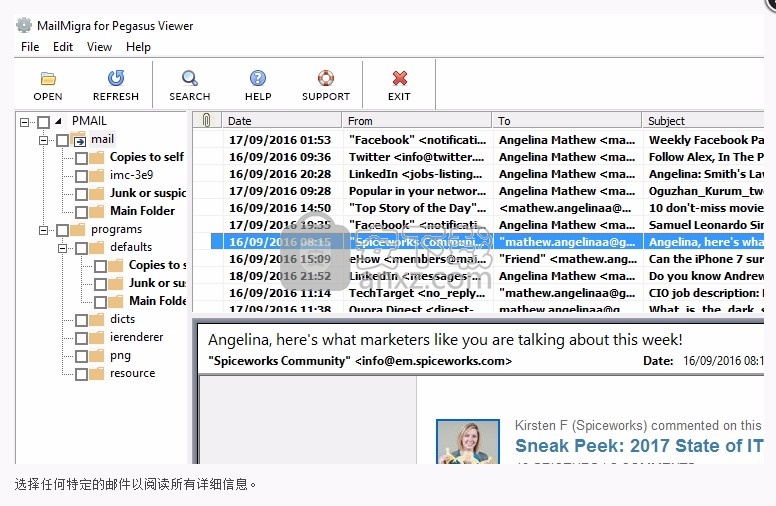The height and width of the screenshot is (506, 776).
Task: Open the Sneak Peek: 2017 State of IT link
Action: point(639,446)
